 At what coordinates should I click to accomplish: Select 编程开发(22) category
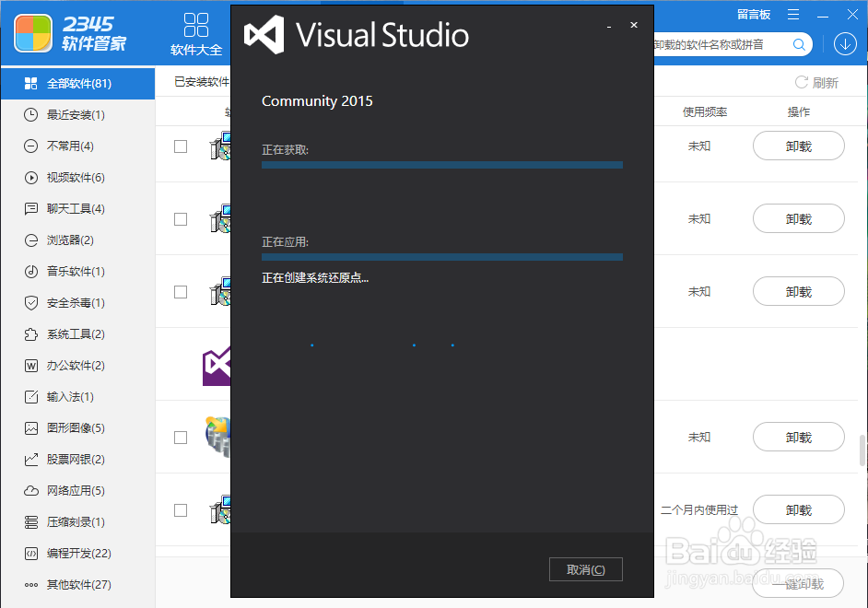tap(77, 554)
